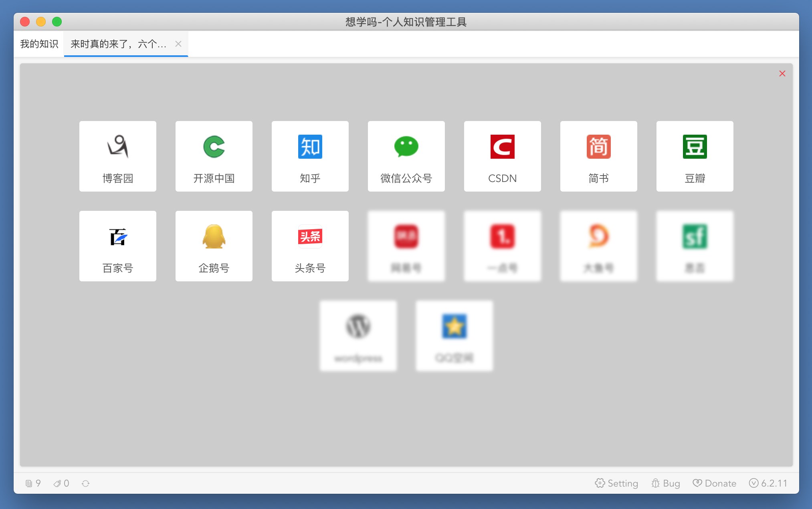Choose the 开源中国 platform card
812x509 pixels.
[214, 156]
